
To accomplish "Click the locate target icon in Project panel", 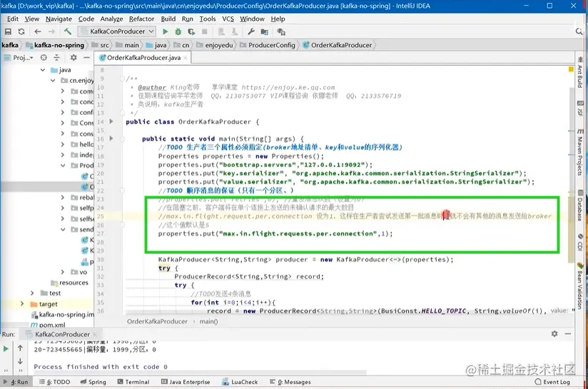I will tap(44, 57).
